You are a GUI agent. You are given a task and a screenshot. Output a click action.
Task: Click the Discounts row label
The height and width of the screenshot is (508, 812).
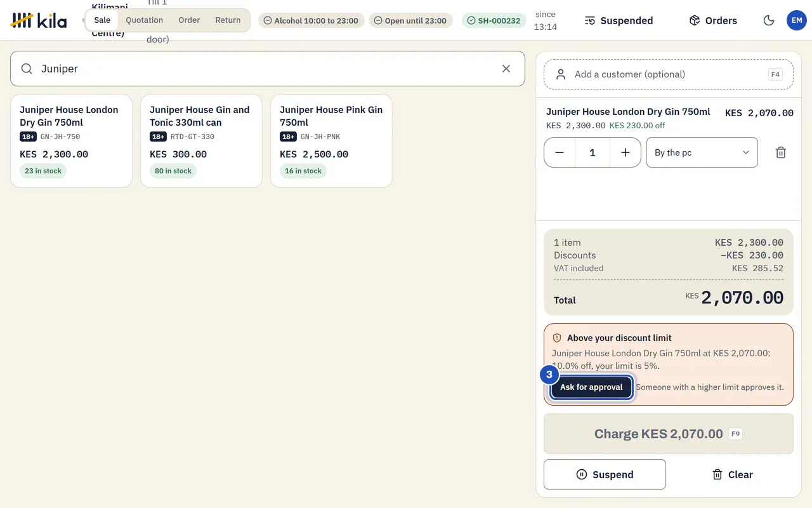click(x=575, y=255)
